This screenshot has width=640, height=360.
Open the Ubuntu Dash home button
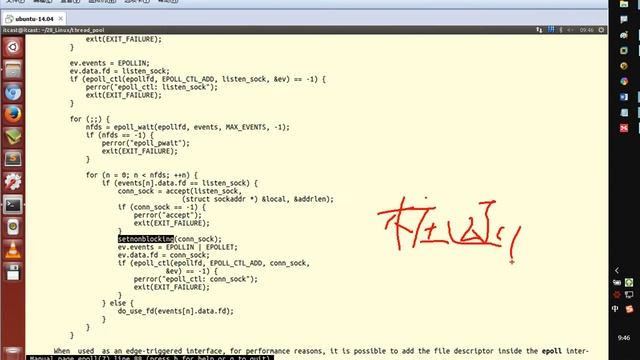tap(13, 47)
